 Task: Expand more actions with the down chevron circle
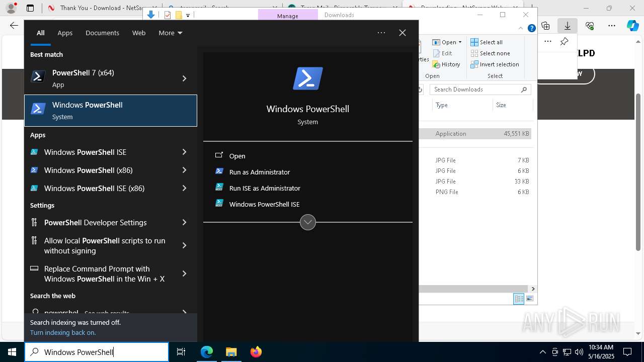[x=308, y=222]
